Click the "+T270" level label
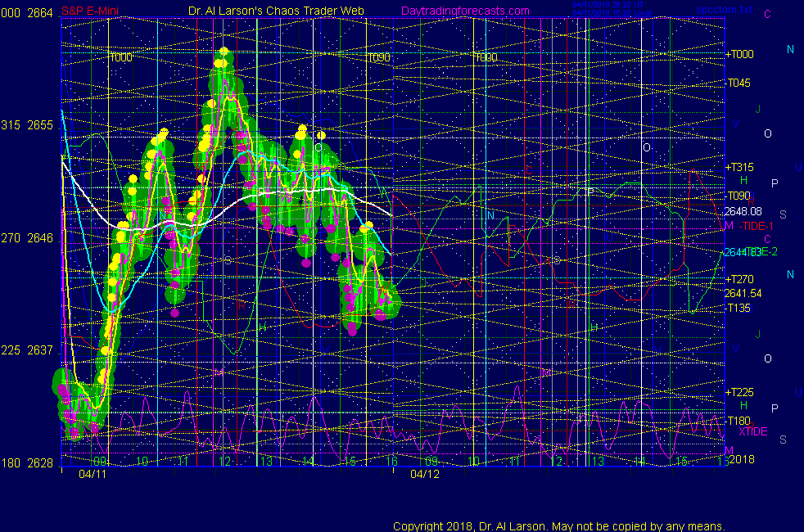 point(739,279)
